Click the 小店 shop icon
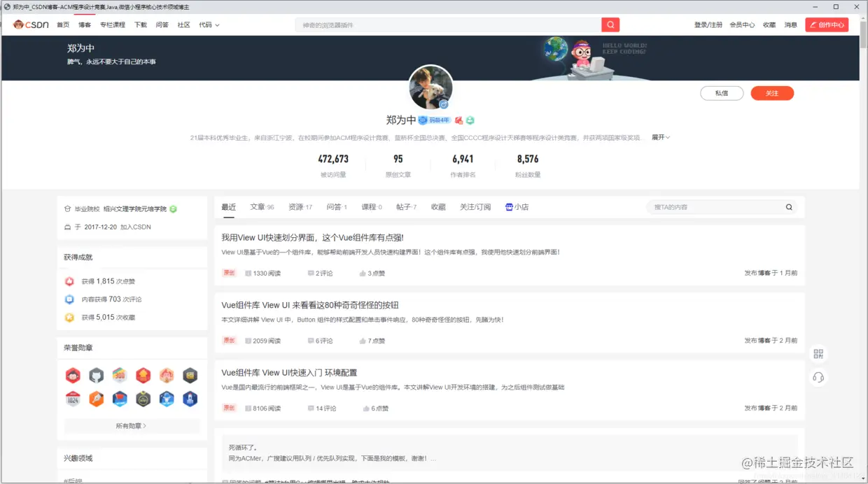The width and height of the screenshot is (868, 484). pyautogui.click(x=509, y=207)
